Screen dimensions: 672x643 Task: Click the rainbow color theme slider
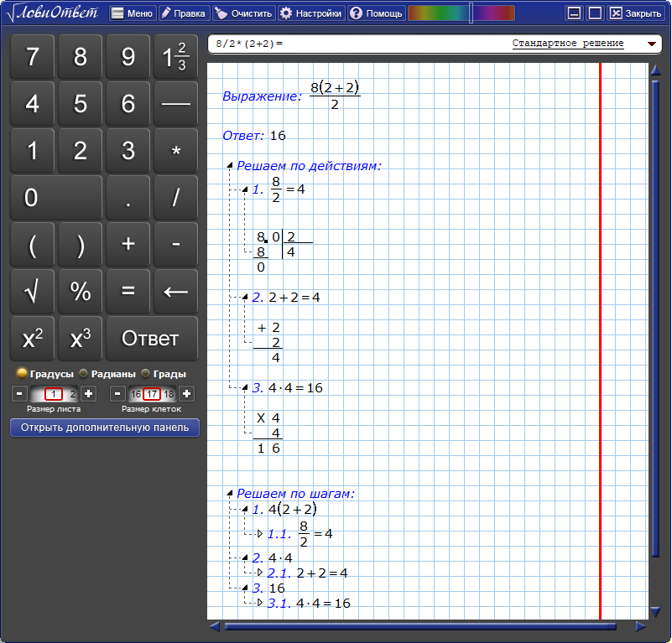pos(461,13)
